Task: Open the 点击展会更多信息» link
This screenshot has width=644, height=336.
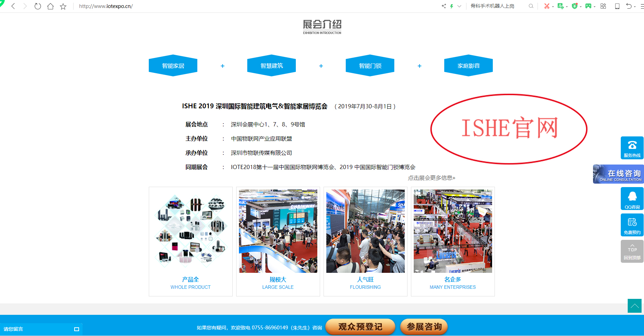Action: point(431,178)
